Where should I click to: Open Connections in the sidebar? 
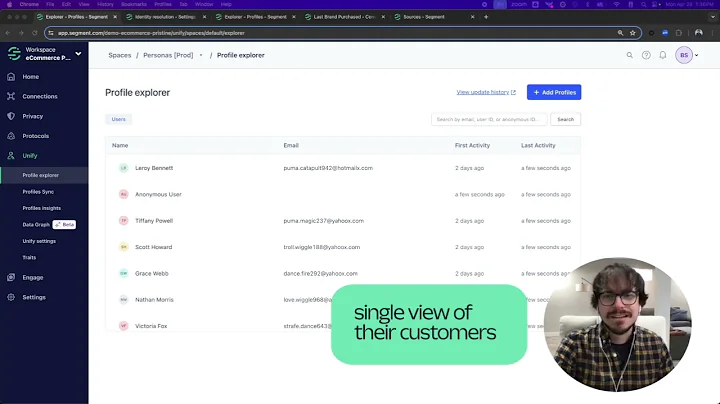(x=39, y=96)
